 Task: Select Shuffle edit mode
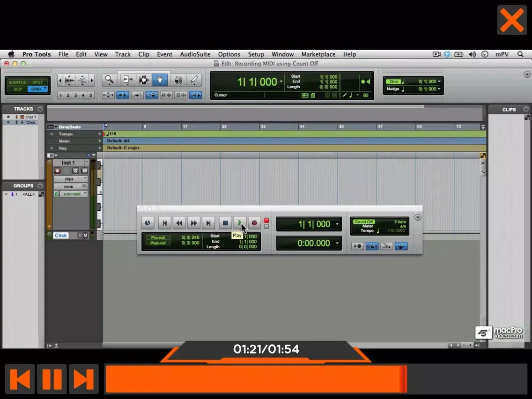(17, 82)
